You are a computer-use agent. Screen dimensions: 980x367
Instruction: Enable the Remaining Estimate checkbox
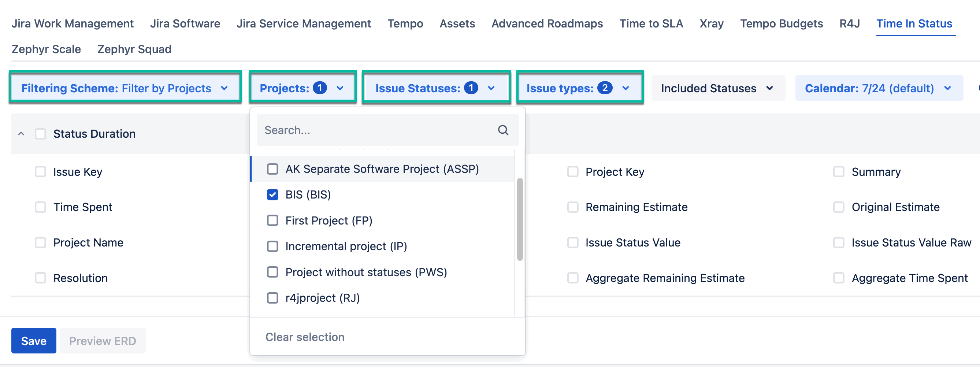pyautogui.click(x=572, y=207)
